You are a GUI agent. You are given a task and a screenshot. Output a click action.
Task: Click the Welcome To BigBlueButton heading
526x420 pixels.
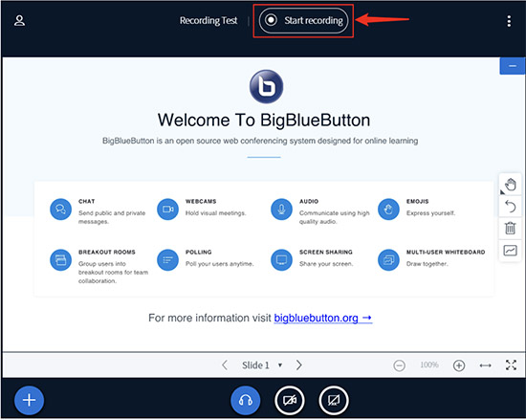(264, 121)
